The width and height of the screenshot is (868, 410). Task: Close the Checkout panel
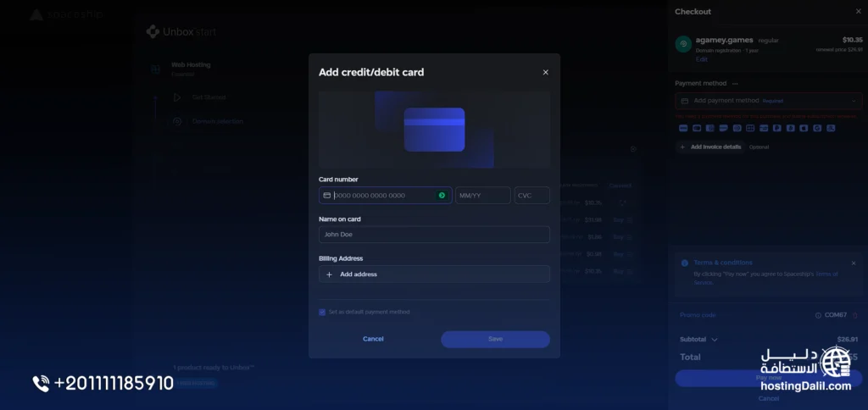pyautogui.click(x=859, y=12)
